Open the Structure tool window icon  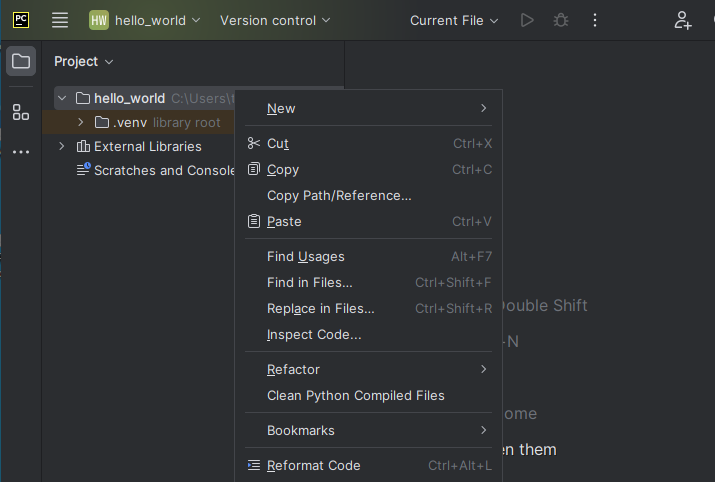pyautogui.click(x=21, y=112)
